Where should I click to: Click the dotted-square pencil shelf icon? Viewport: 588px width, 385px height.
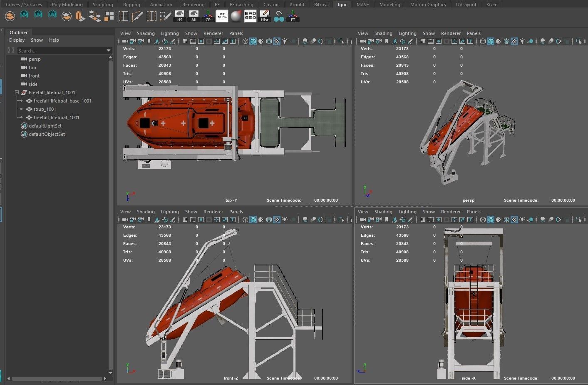(x=166, y=16)
